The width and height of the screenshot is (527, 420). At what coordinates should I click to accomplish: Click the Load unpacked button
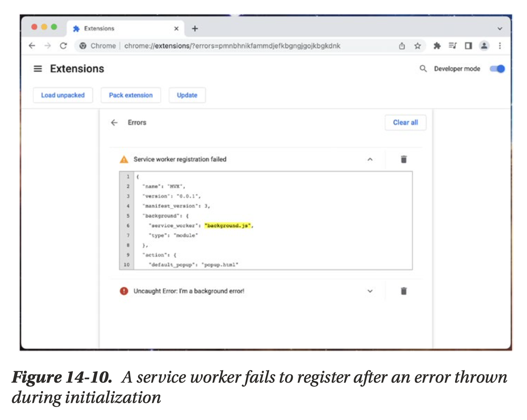63,95
